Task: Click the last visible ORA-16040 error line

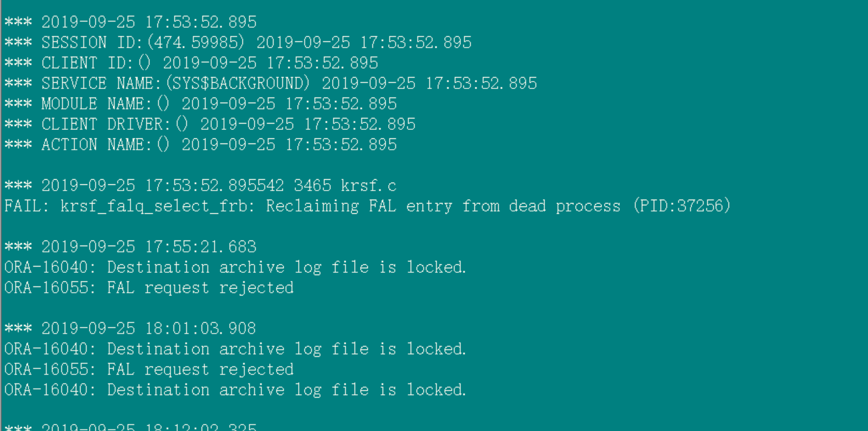Action: [x=235, y=390]
